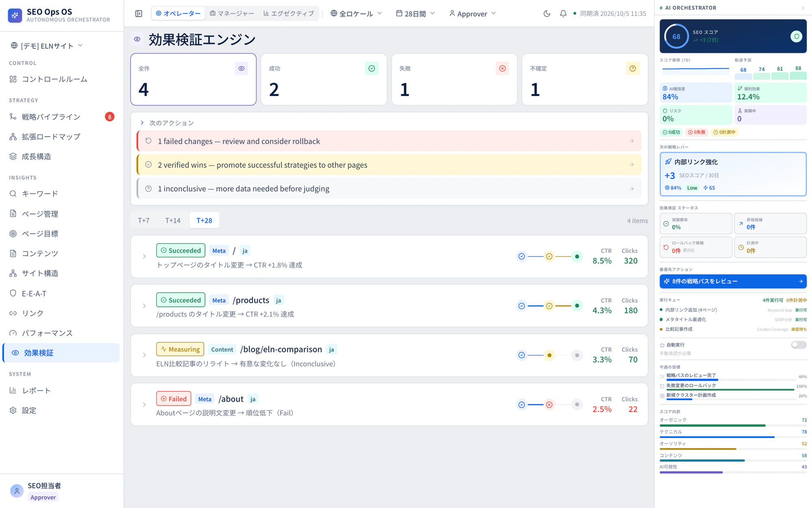Open the Approver role dropdown
The image size is (812, 508).
pos(473,13)
